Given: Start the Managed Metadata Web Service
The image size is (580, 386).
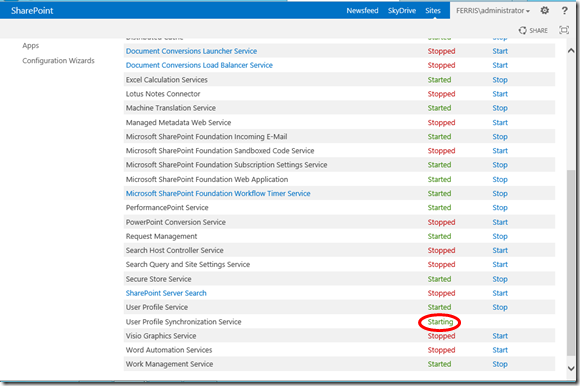Looking at the screenshot, I should [500, 122].
